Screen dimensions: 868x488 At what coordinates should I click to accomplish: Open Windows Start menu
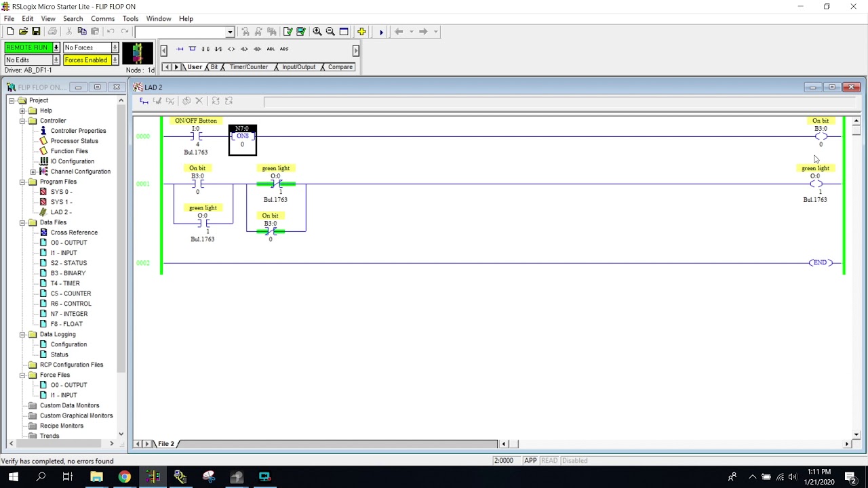click(13, 477)
